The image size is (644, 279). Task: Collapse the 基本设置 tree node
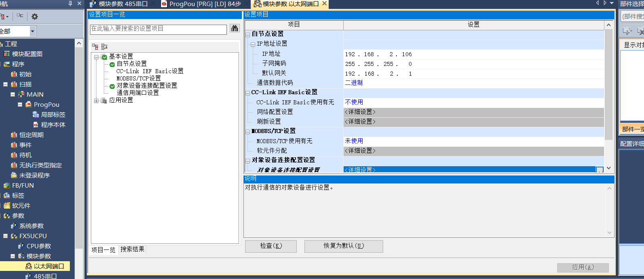click(96, 57)
